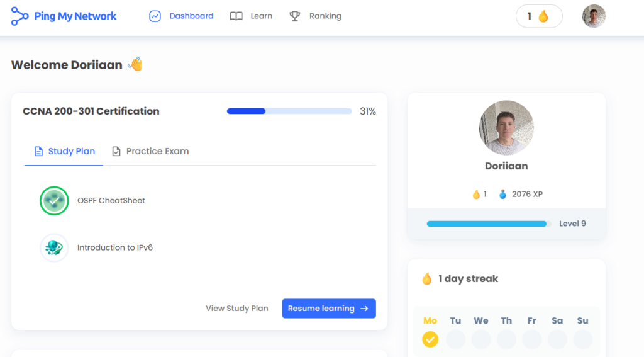Viewport: 644px width, 357px height.
Task: Click the Ping My Network logo icon
Action: (19, 16)
